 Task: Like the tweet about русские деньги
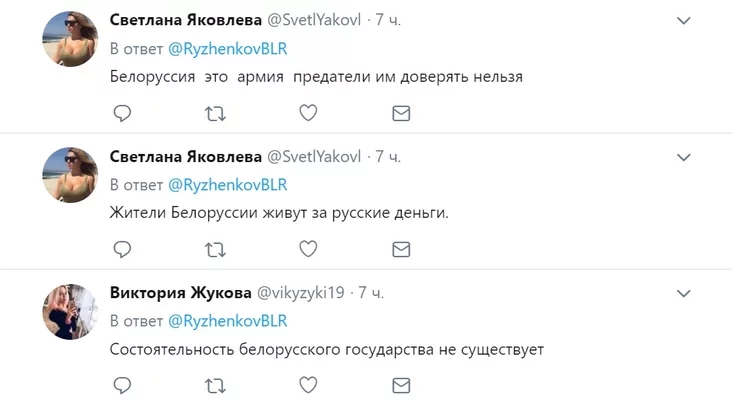pos(308,249)
